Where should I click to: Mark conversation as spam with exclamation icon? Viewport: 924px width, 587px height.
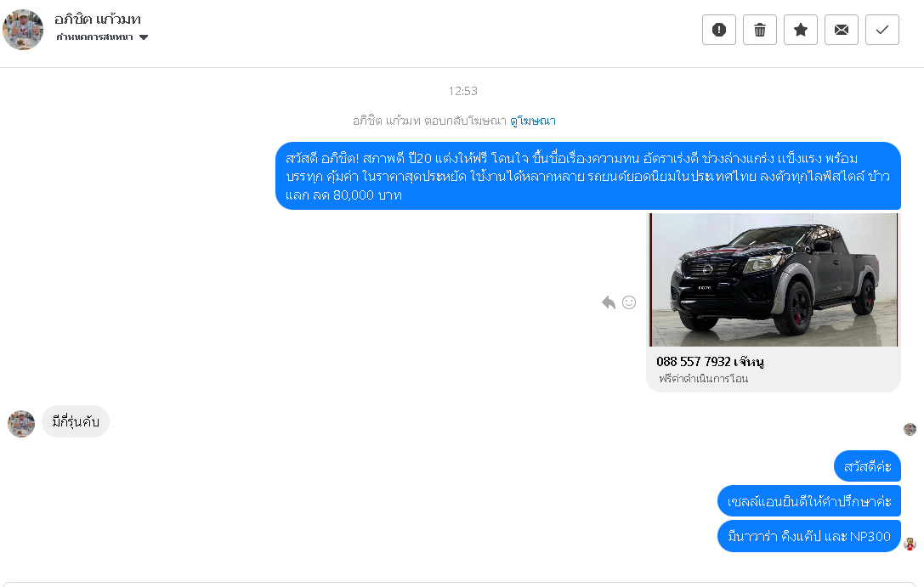tap(719, 30)
